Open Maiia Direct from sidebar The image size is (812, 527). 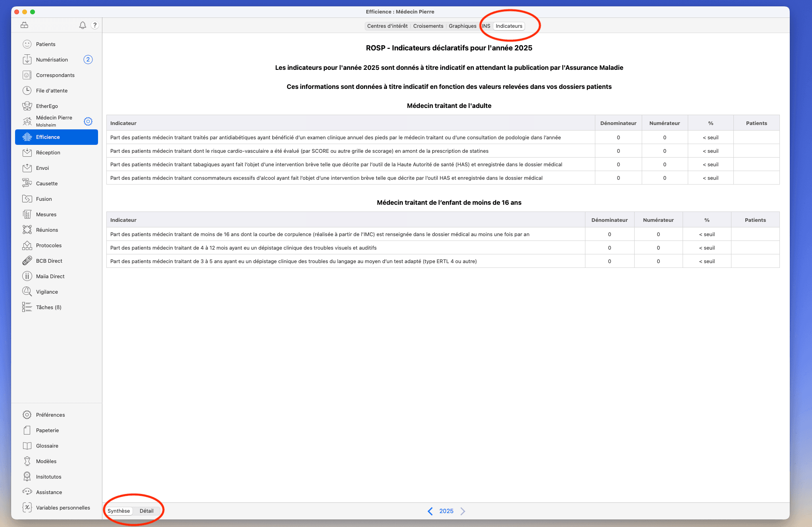point(50,276)
